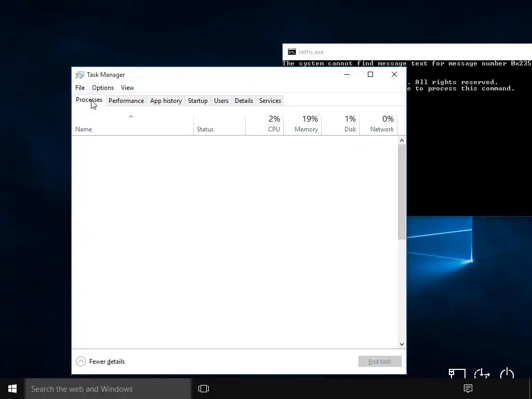Open the Ease of Access icon
The image size is (532, 399).
click(x=482, y=373)
